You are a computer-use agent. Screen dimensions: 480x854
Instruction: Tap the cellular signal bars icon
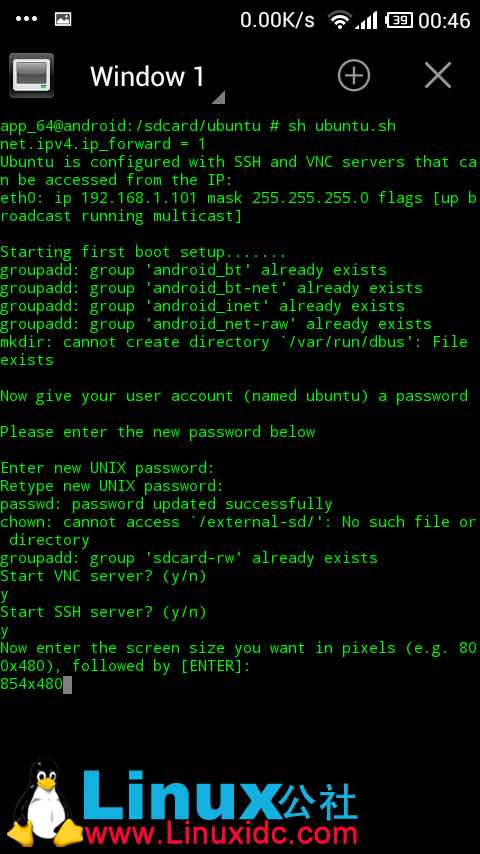click(x=366, y=20)
